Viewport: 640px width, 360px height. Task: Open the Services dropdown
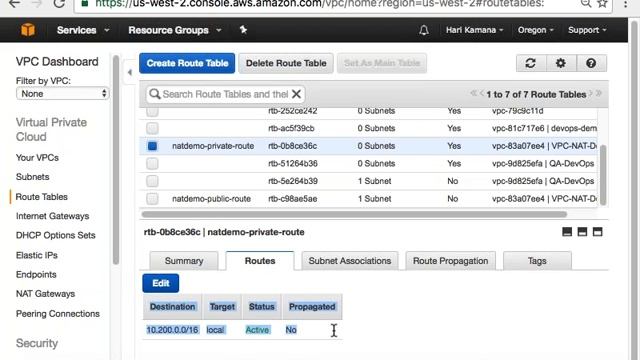click(83, 30)
